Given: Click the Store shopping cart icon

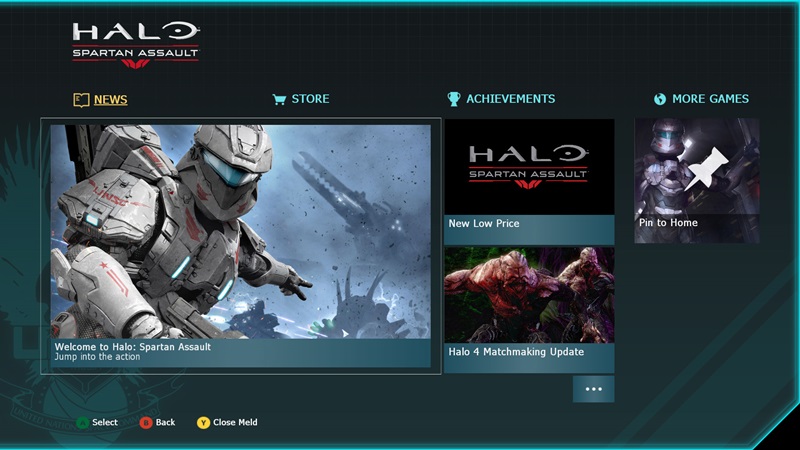Looking at the screenshot, I should click(279, 99).
